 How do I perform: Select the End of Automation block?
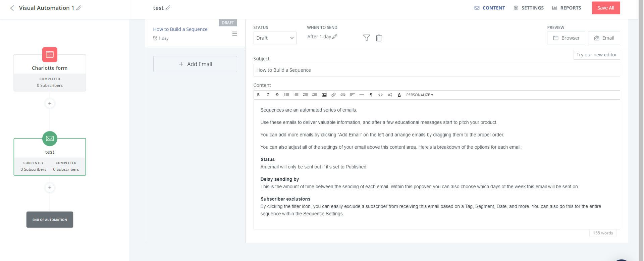tap(50, 220)
